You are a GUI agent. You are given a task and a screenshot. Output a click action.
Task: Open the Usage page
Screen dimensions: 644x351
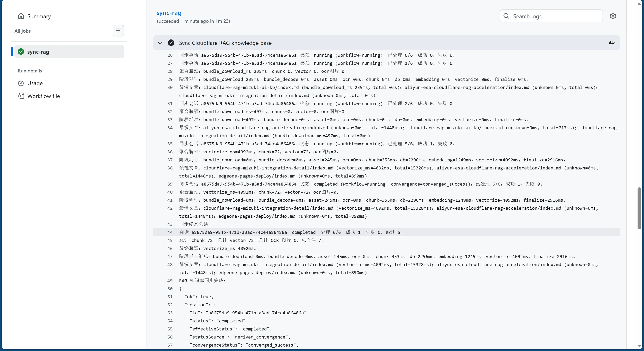(35, 83)
